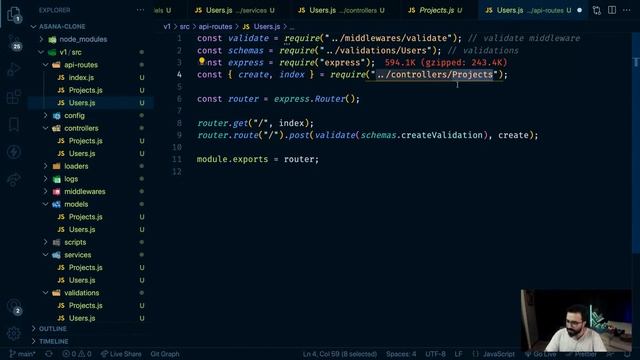The width and height of the screenshot is (640, 360).
Task: Open the Explorer view in activity bar
Action: [14, 14]
